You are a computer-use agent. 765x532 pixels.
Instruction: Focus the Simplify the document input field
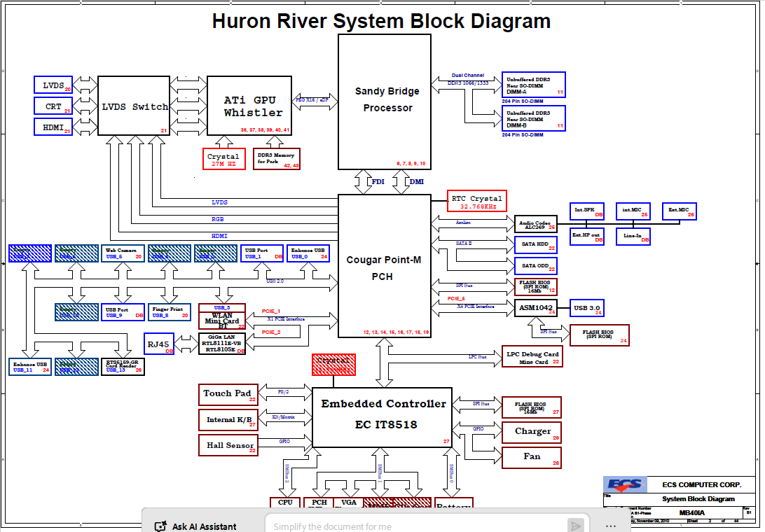click(416, 526)
